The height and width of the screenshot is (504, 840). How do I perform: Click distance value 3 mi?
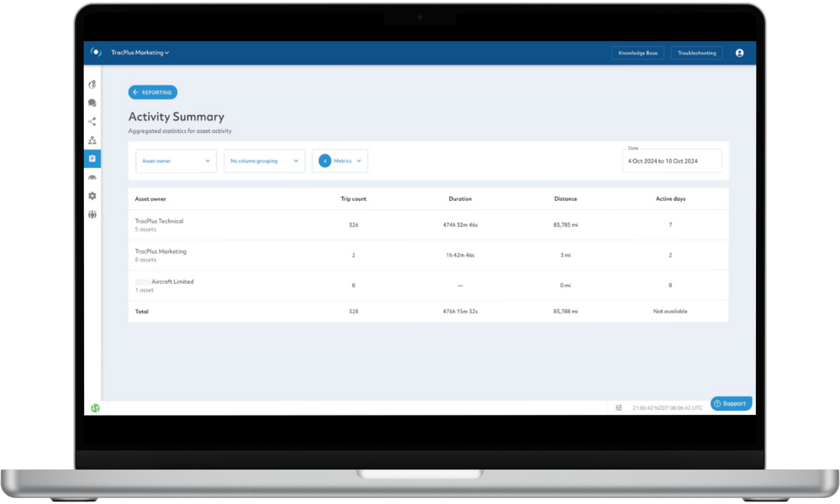(x=565, y=255)
